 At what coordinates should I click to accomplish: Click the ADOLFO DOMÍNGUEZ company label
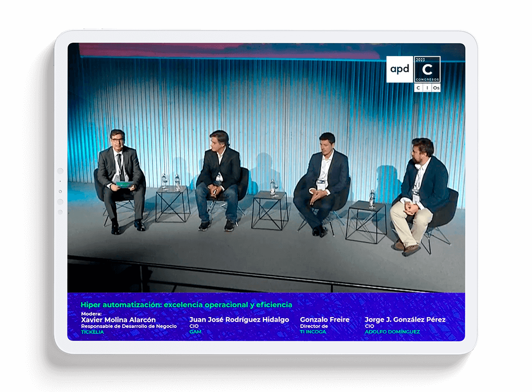(392, 331)
